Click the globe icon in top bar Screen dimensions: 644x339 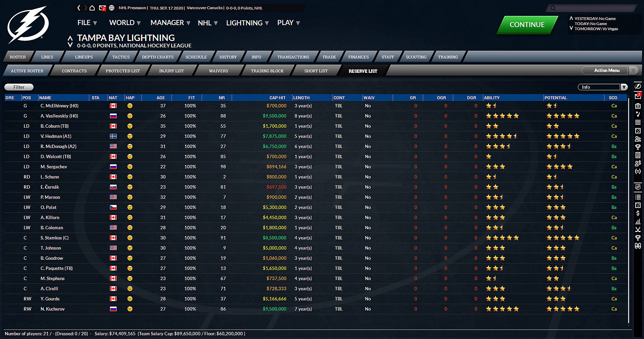click(x=112, y=8)
